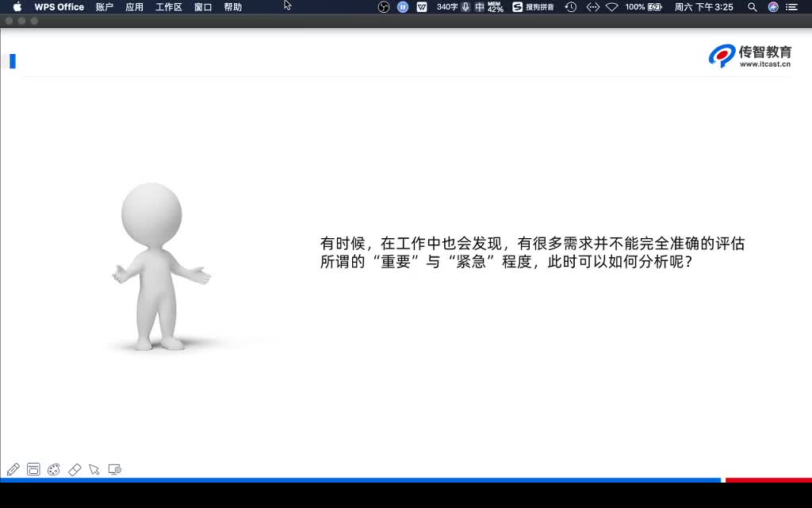
Task: Click the 100% battery indicator
Action: pyautogui.click(x=644, y=6)
